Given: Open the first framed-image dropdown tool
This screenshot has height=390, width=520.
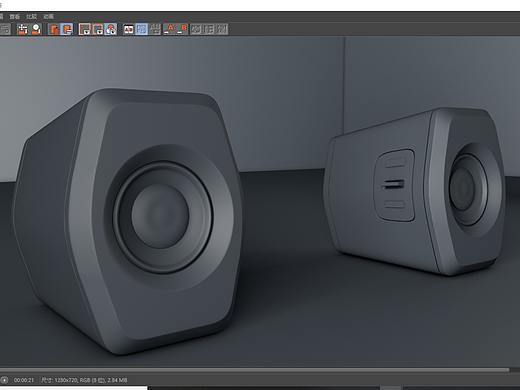Looking at the screenshot, I should click(85, 29).
